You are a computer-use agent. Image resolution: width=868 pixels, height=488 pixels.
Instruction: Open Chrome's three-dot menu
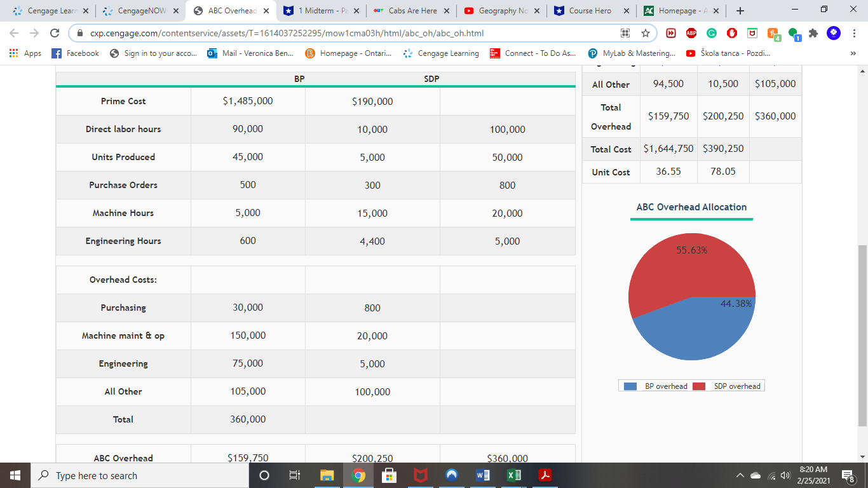[853, 32]
